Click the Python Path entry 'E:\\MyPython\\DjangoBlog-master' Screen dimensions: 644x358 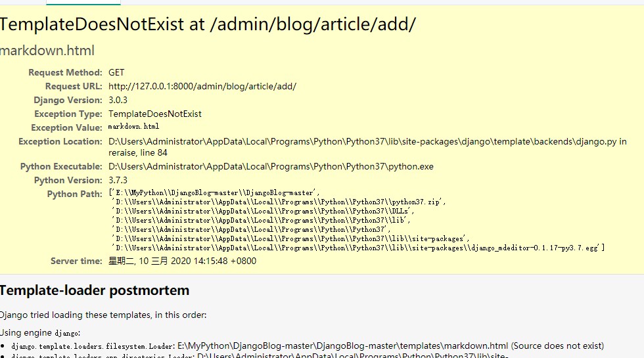tap(214, 192)
